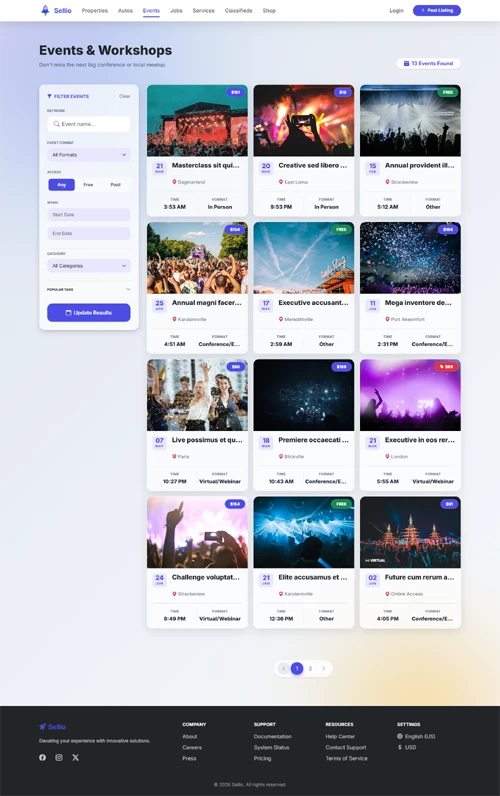Click the Facebook icon in footer
This screenshot has width=500, height=796.
point(43,757)
